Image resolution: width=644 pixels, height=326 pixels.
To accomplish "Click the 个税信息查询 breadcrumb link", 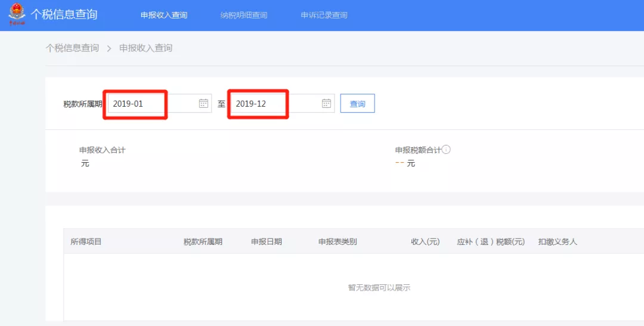I will [x=72, y=48].
